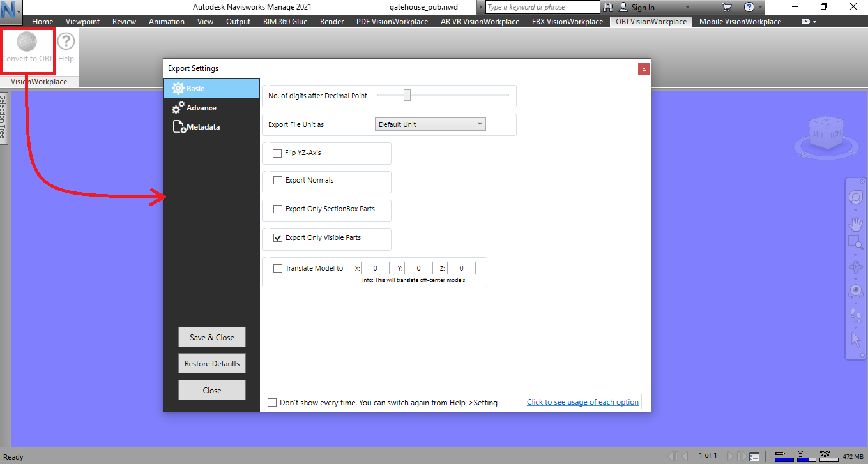
Task: Switch to the Home ribbon tab
Action: 43,22
